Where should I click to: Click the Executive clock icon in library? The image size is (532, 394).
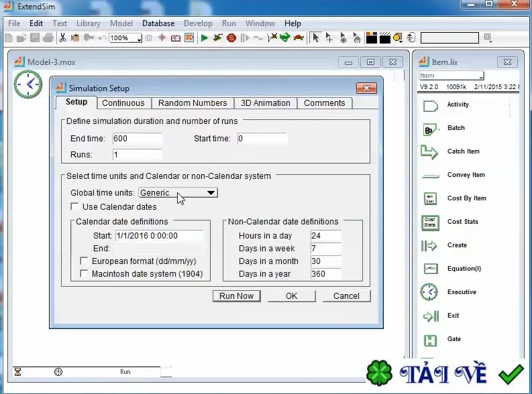(x=429, y=292)
